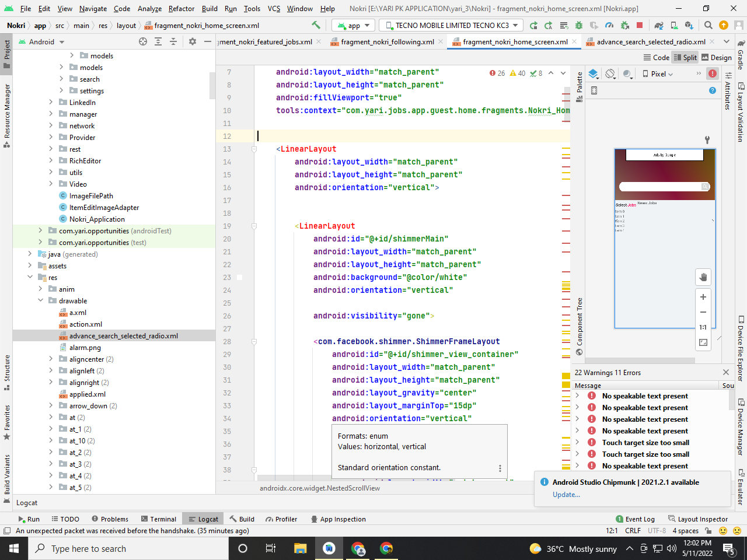Click the Zoom Out minus button
This screenshot has height=560, width=747.
click(x=703, y=312)
